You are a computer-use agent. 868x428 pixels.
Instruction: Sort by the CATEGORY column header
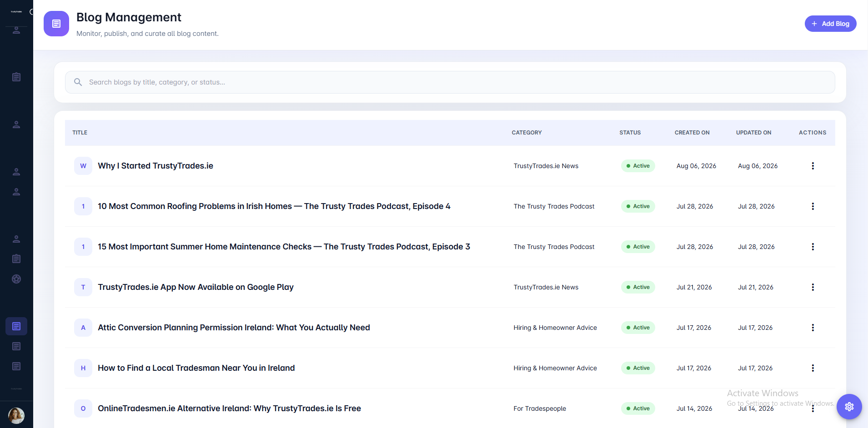[527, 133]
